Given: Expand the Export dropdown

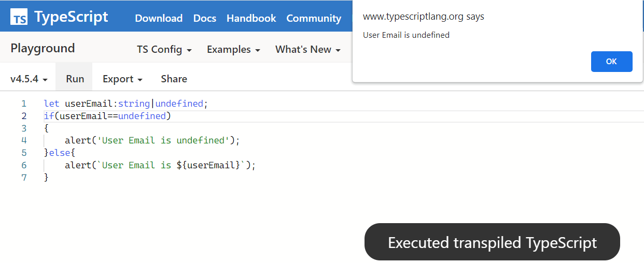Looking at the screenshot, I should tap(122, 79).
